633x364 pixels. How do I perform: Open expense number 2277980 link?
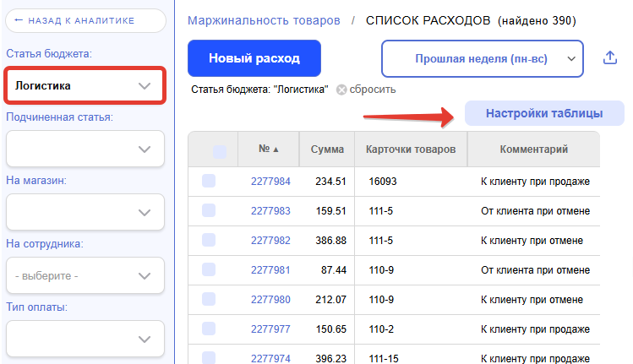click(x=270, y=299)
